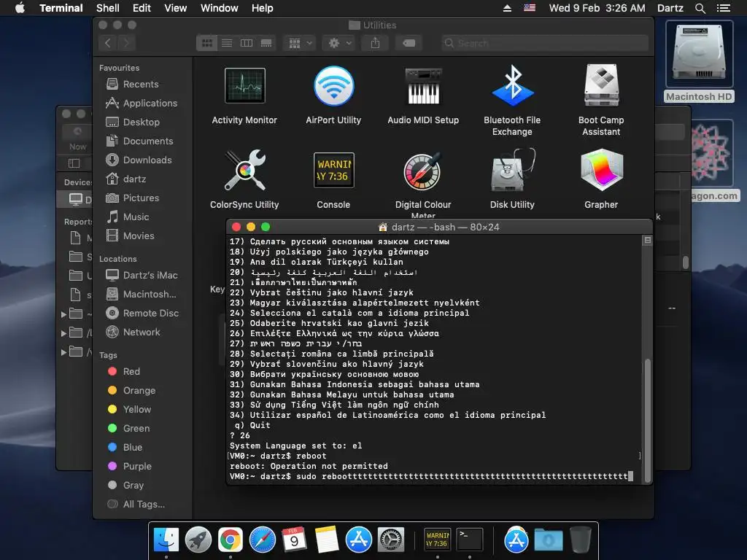The image size is (747, 560).
Task: Open the Apple menu
Action: (x=20, y=8)
